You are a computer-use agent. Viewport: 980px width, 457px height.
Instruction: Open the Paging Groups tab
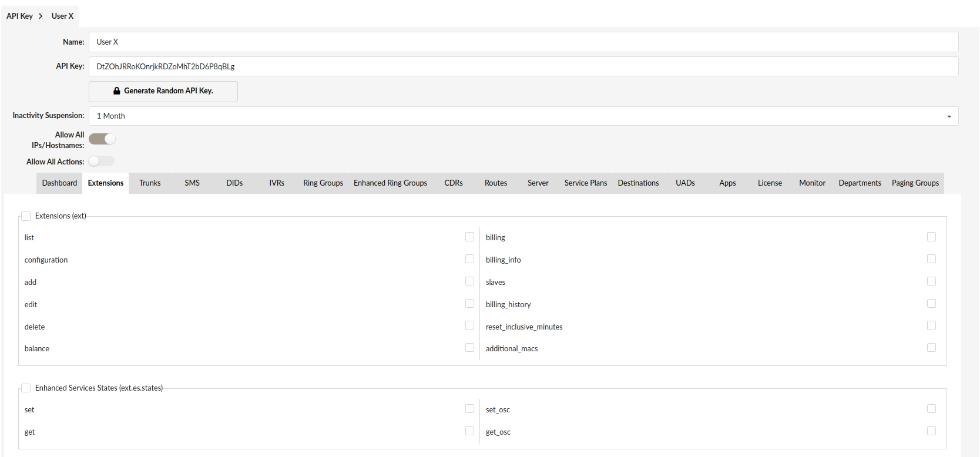pos(915,183)
